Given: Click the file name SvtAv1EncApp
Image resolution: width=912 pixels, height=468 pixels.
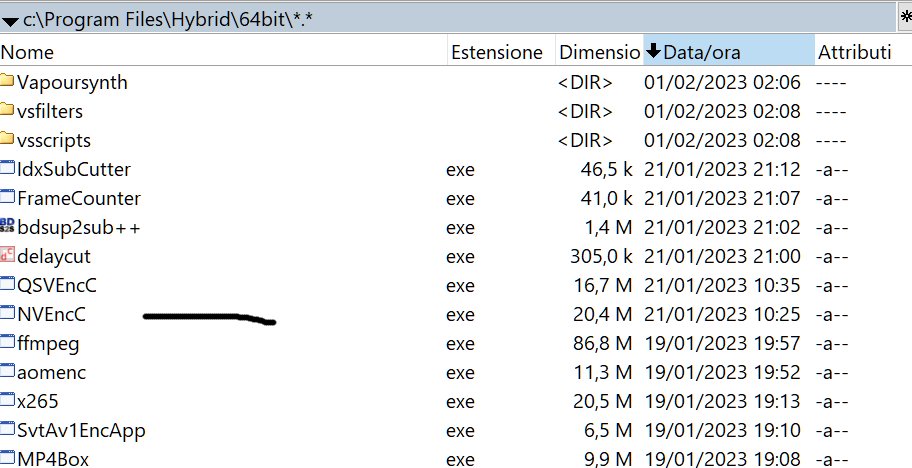Looking at the screenshot, I should click(x=81, y=431).
